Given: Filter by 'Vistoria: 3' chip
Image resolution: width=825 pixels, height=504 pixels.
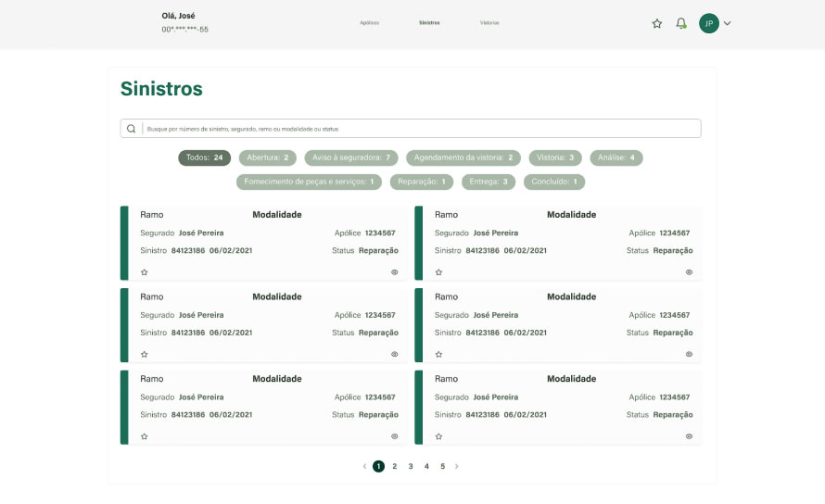Looking at the screenshot, I should pyautogui.click(x=555, y=157).
